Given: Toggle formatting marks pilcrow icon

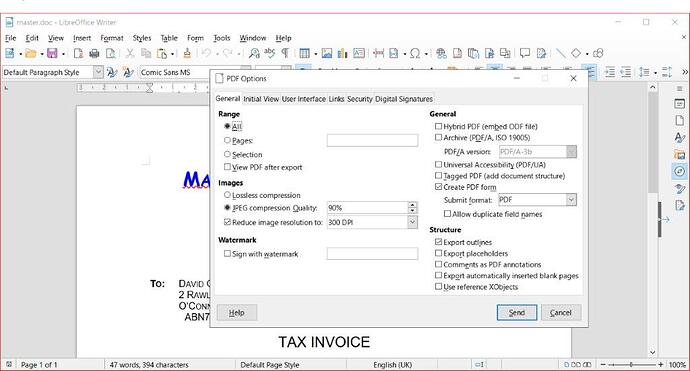Looking at the screenshot, I should click(285, 53).
